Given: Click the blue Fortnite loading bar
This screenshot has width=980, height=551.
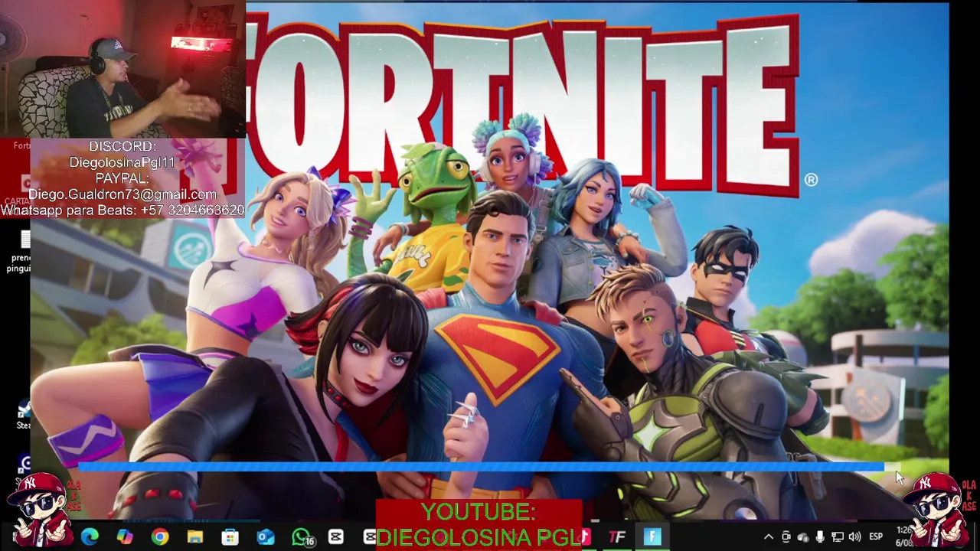Looking at the screenshot, I should click(481, 467).
